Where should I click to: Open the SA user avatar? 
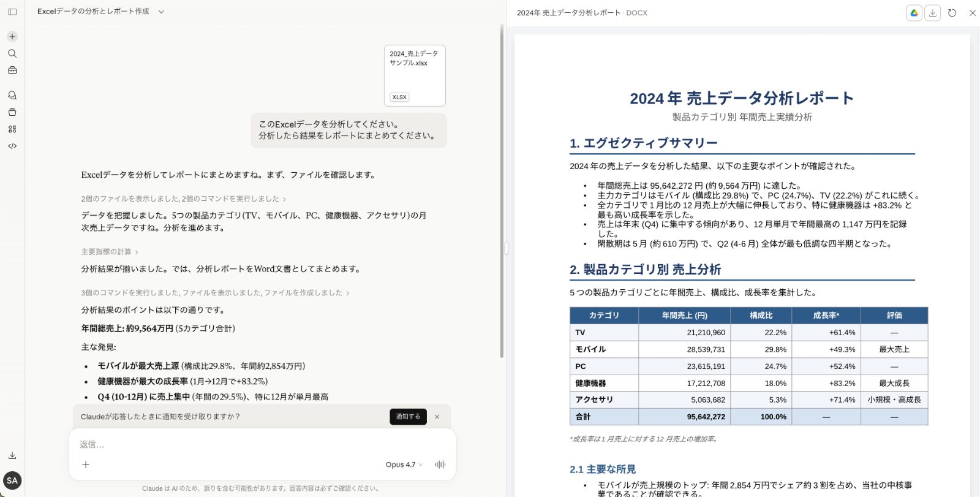tap(12, 480)
